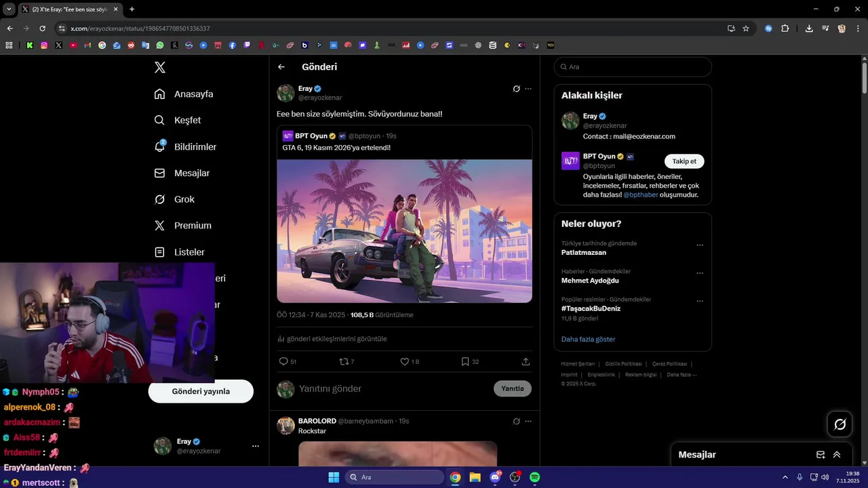This screenshot has width=868, height=488.
Task: Open the X logo home link
Action: pos(160,67)
